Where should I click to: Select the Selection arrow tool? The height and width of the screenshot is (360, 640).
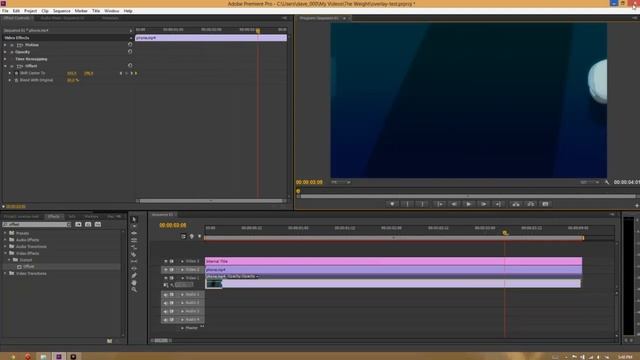[134, 219]
